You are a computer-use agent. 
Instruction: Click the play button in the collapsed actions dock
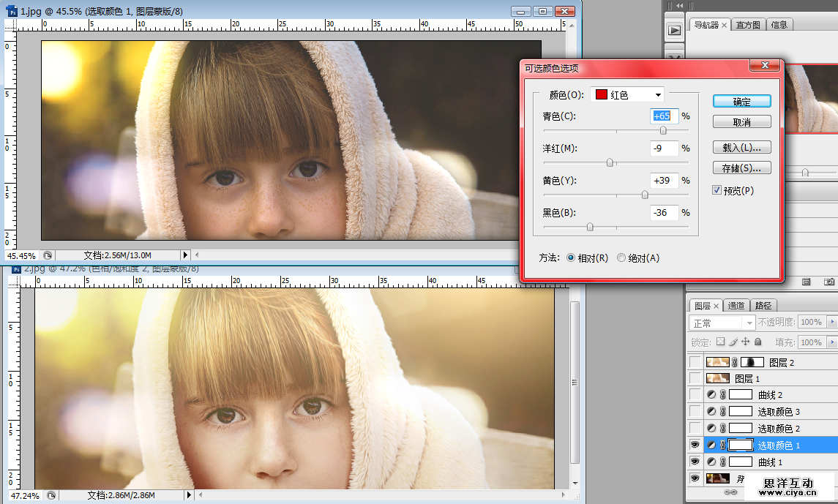coord(674,30)
